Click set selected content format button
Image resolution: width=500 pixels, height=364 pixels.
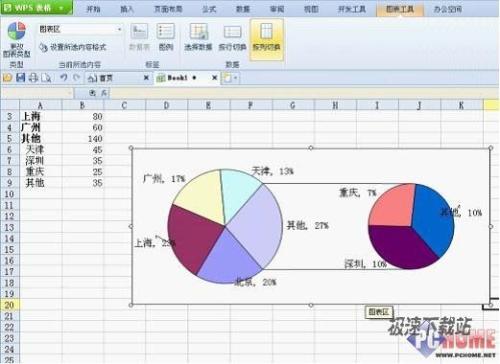tap(73, 47)
